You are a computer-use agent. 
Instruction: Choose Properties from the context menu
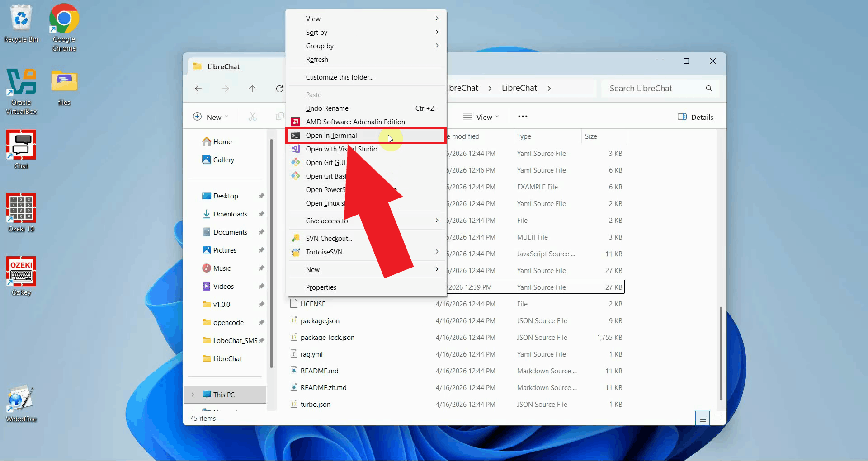(x=366, y=287)
